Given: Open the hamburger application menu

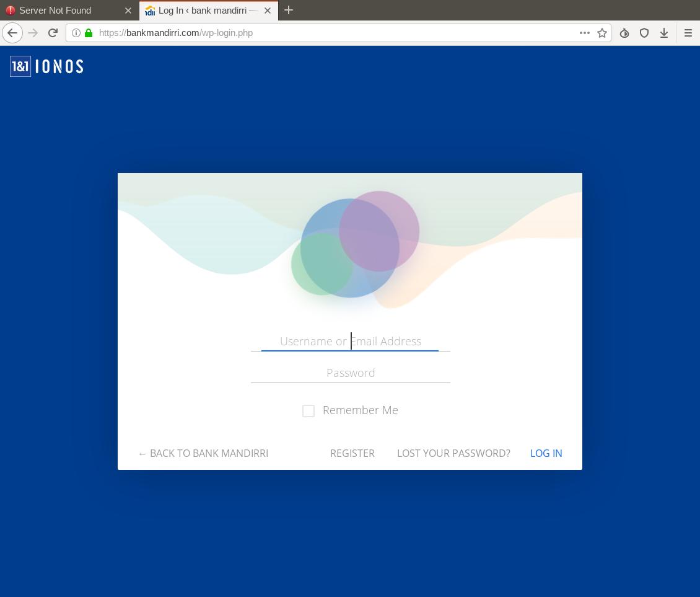Looking at the screenshot, I should click(688, 33).
